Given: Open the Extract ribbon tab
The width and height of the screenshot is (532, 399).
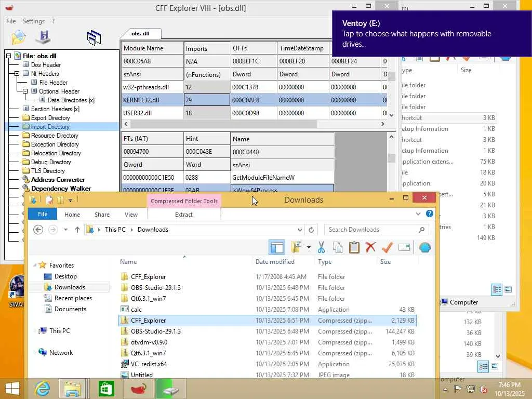Looking at the screenshot, I should [183, 215].
